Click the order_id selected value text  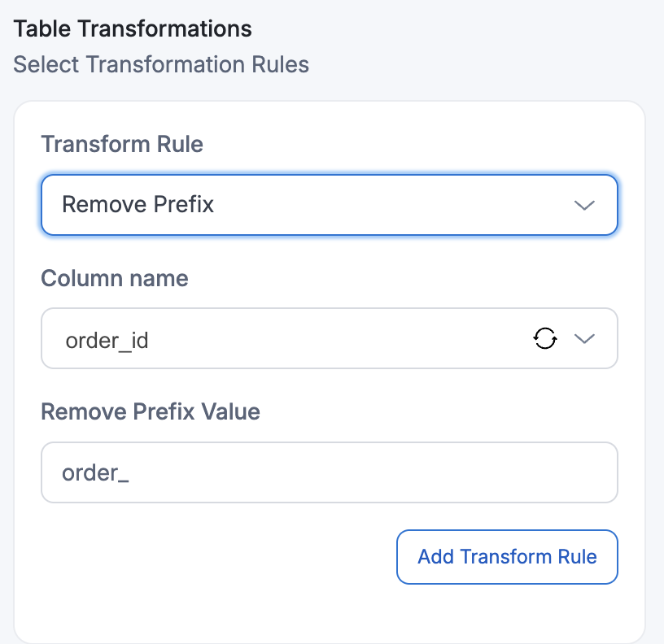[107, 340]
